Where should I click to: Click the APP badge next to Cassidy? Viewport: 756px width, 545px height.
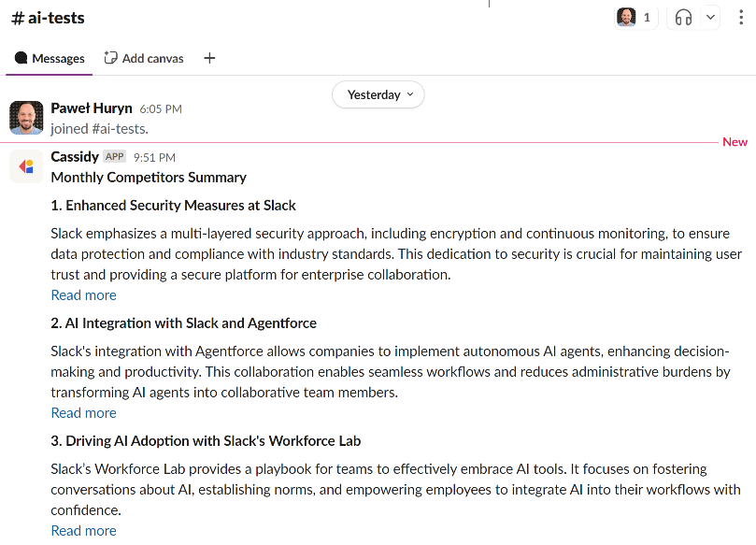coord(114,156)
